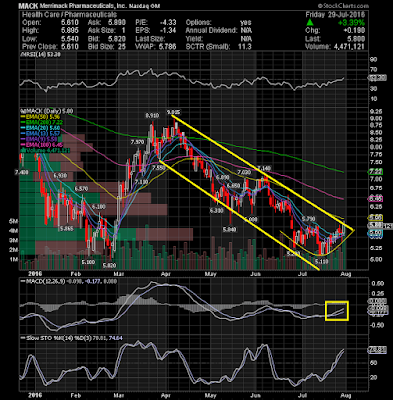Click the 5M mark on volume scale
This screenshot has height=400, width=393.
click(14, 221)
